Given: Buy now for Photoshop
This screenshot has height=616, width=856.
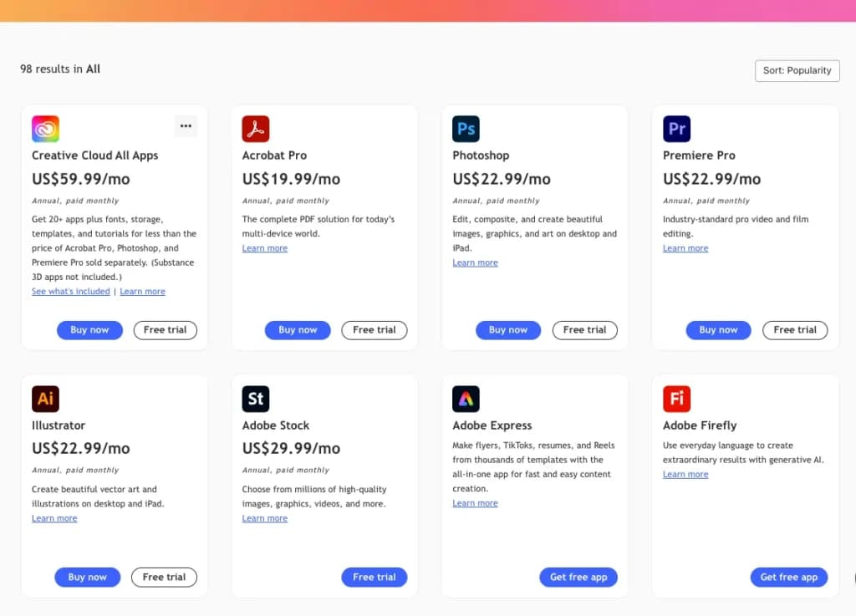Looking at the screenshot, I should click(x=508, y=330).
